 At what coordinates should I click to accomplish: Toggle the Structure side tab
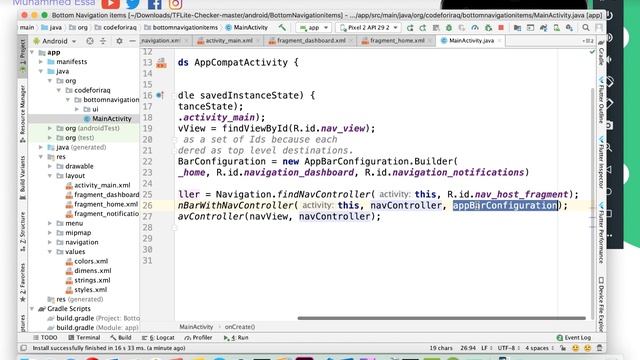point(22,231)
